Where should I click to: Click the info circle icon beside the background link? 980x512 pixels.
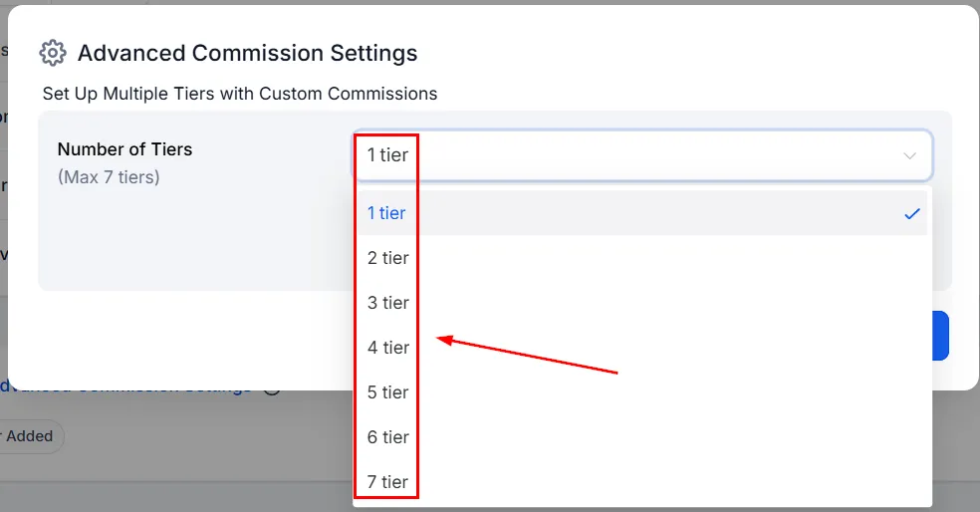[x=271, y=388]
